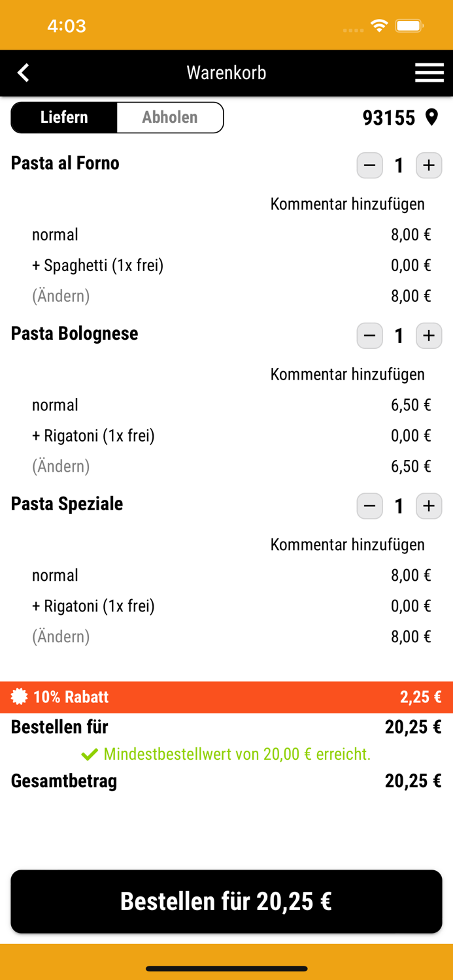Screen dimensions: 453x980
Task: Open location settings via the map pin icon
Action: [x=433, y=118]
